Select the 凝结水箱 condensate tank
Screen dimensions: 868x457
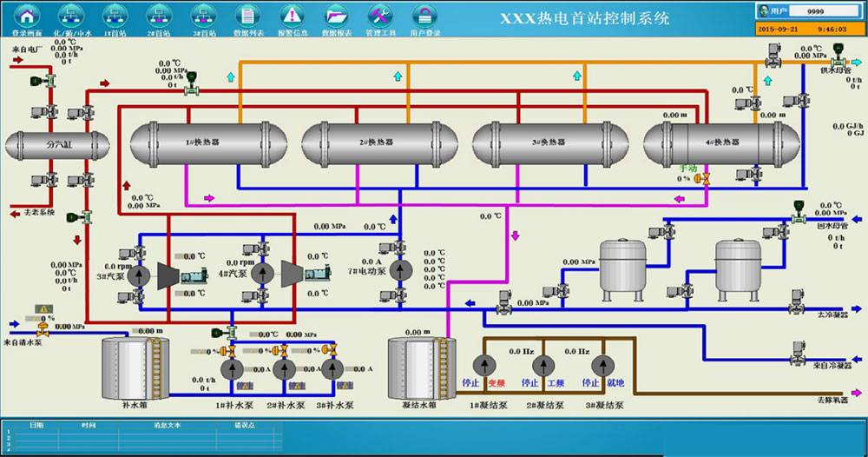[x=421, y=368]
